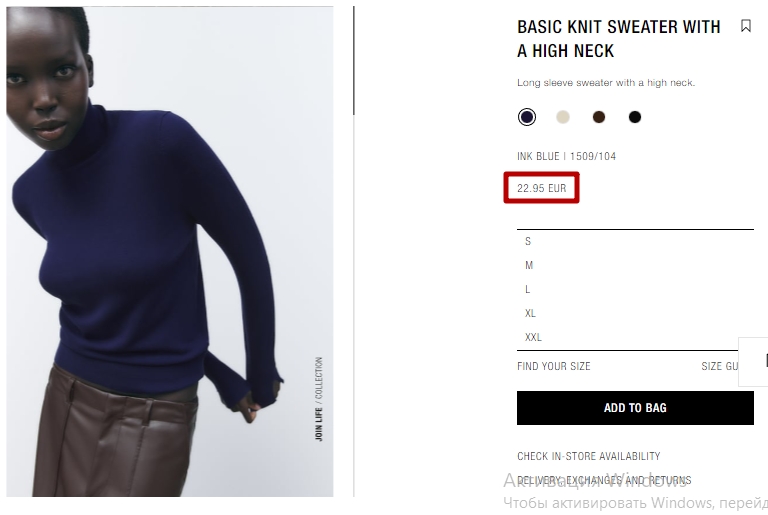Click the sweater product photo
The image size is (768, 515).
170,251
